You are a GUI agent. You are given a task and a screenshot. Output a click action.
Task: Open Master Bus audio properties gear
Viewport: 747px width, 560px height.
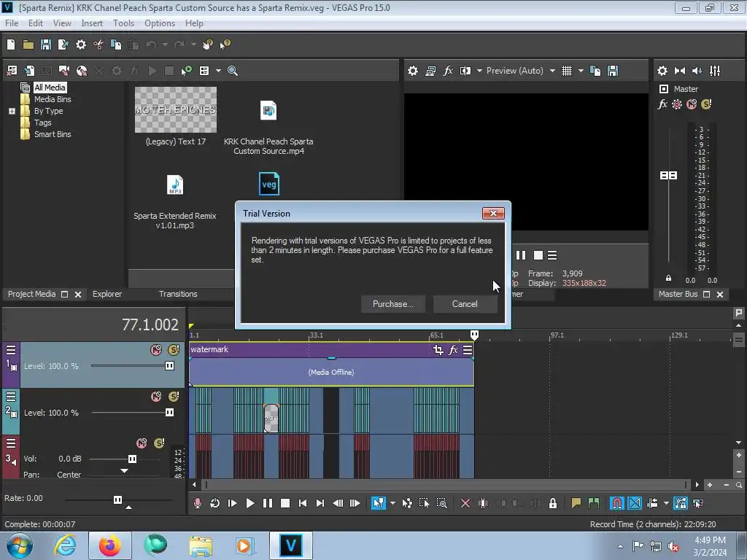coord(662,71)
